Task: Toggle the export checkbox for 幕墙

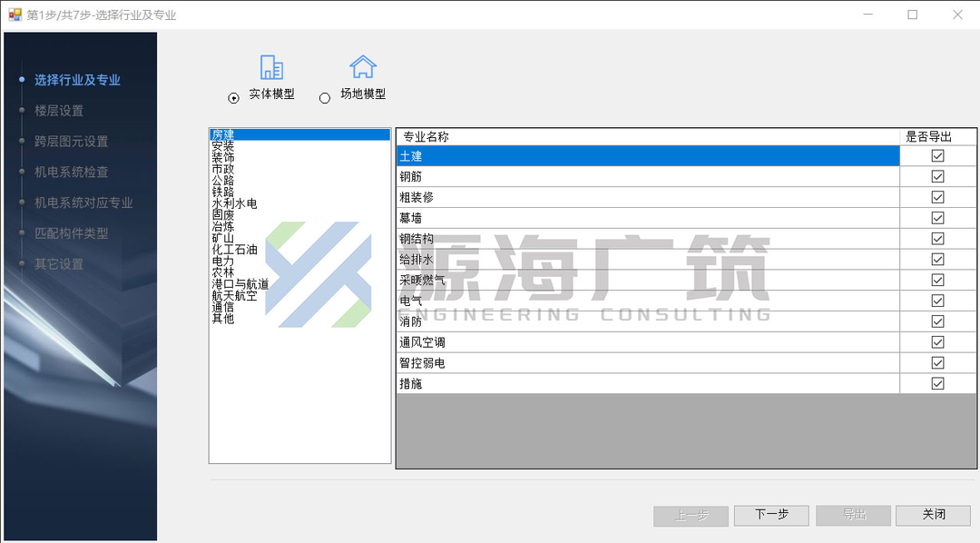Action: pyautogui.click(x=937, y=218)
